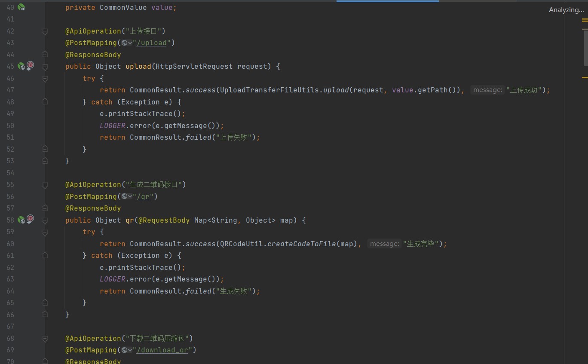Click LOGGER on line 63
Viewport: 588px width, 364px height.
pos(113,279)
